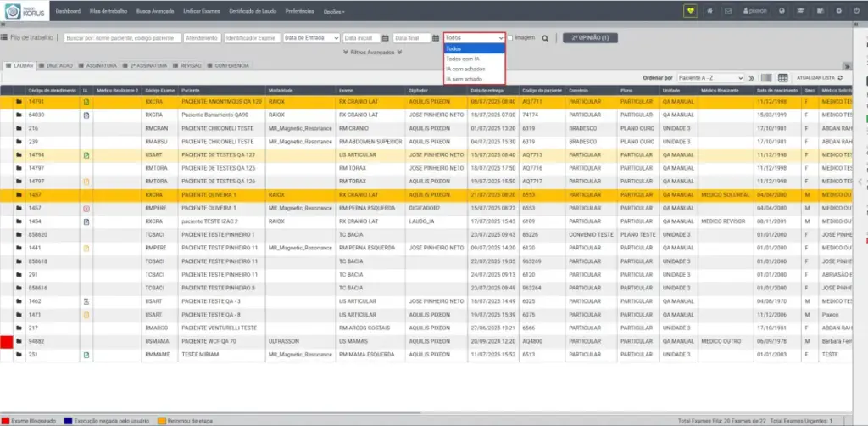Viewport: 868px width, 426px height.
Task: Click the Data final input field
Action: click(412, 38)
